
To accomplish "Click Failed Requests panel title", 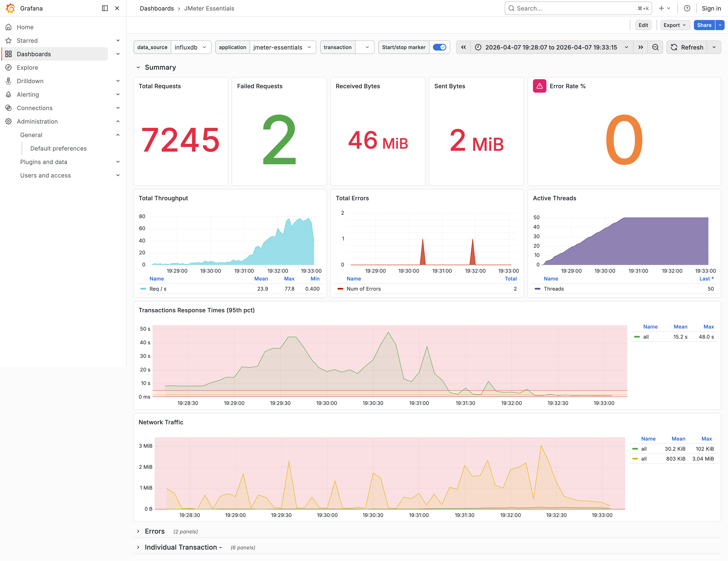I will (260, 86).
